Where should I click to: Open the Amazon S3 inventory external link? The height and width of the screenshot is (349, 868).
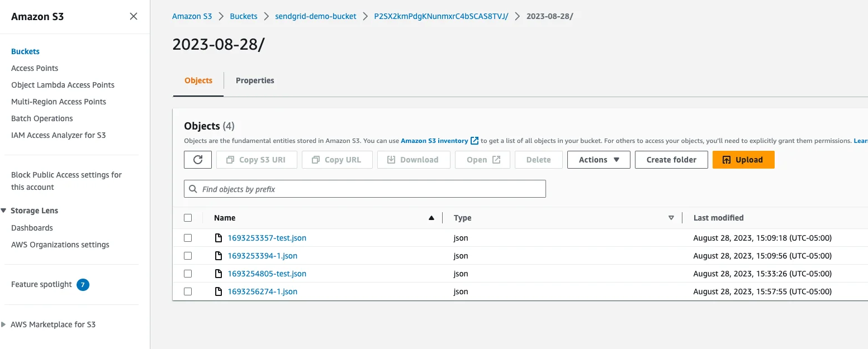(x=434, y=141)
